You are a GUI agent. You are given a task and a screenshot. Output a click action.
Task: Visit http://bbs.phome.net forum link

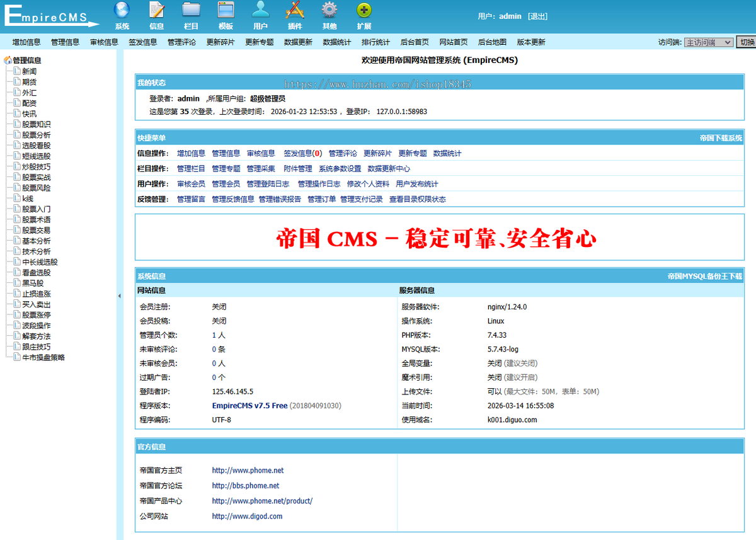coord(246,486)
